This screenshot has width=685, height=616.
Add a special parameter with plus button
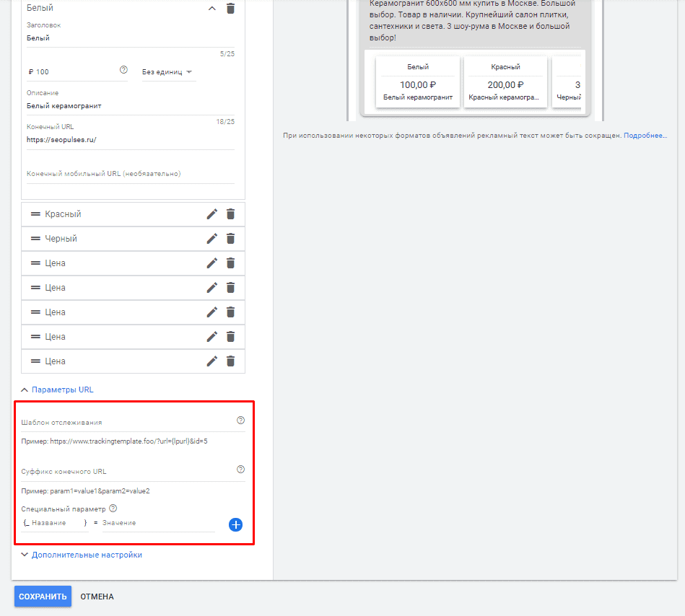point(235,525)
